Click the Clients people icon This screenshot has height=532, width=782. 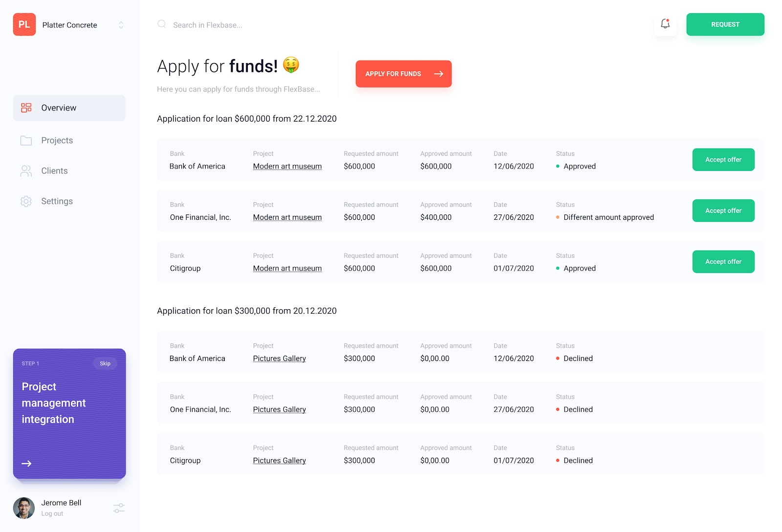click(26, 171)
